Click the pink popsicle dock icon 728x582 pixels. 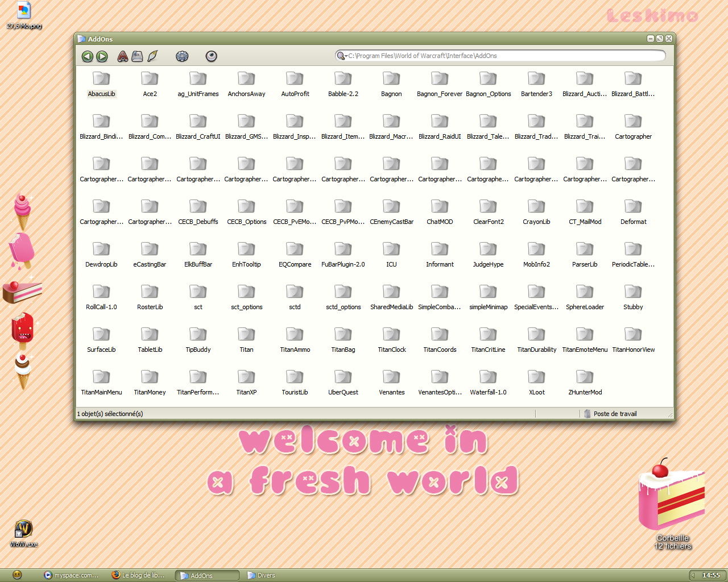[22, 251]
